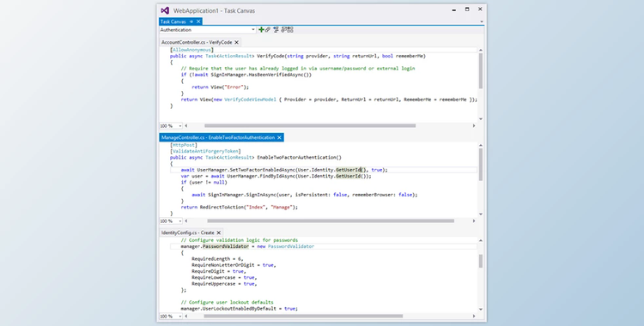Click the UserLockoutEnabledByDefault line

pyautogui.click(x=239, y=309)
